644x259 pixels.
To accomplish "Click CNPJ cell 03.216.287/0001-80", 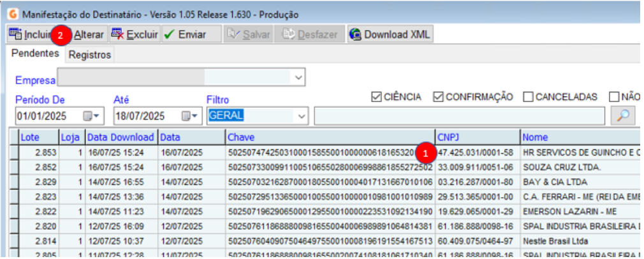I will [x=478, y=182].
